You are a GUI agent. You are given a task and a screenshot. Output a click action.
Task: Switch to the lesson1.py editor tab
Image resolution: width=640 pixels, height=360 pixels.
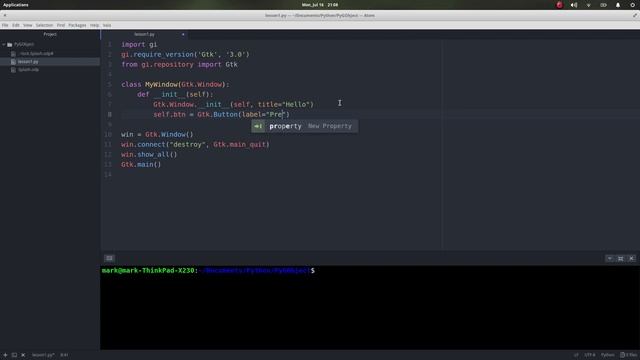click(144, 34)
